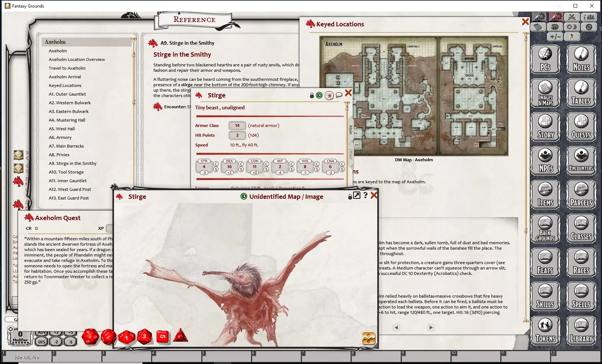Screen dimensions: 602x364
Task: Open the Modifiers plus/minus icon
Action: click(555, 36)
